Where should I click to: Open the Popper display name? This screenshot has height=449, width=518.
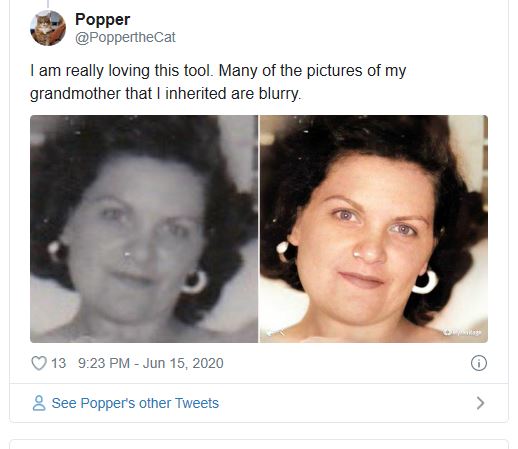(x=102, y=20)
